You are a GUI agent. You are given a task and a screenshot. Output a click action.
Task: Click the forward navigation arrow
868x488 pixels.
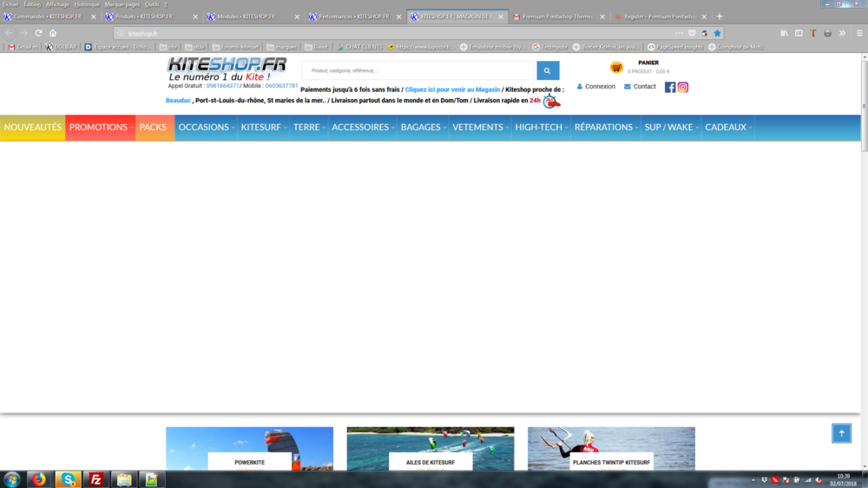tap(23, 33)
